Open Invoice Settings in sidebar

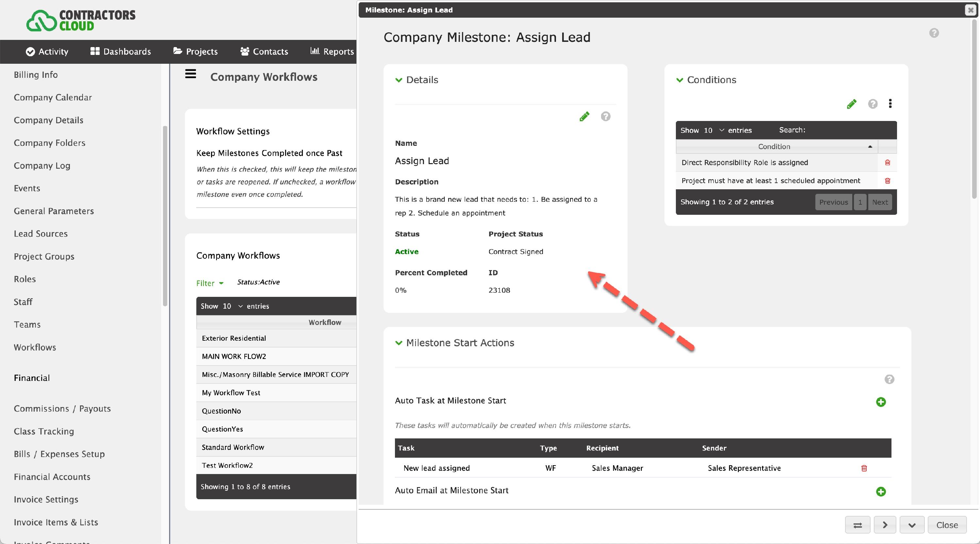[46, 500]
